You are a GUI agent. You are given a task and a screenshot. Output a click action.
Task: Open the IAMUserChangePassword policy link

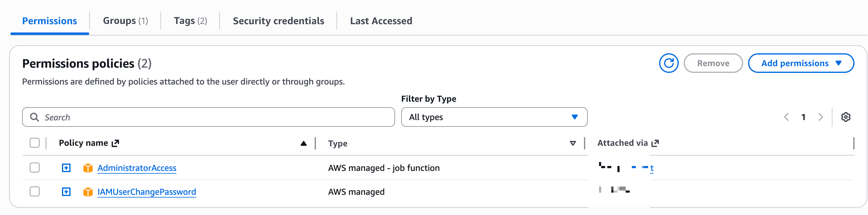(147, 192)
